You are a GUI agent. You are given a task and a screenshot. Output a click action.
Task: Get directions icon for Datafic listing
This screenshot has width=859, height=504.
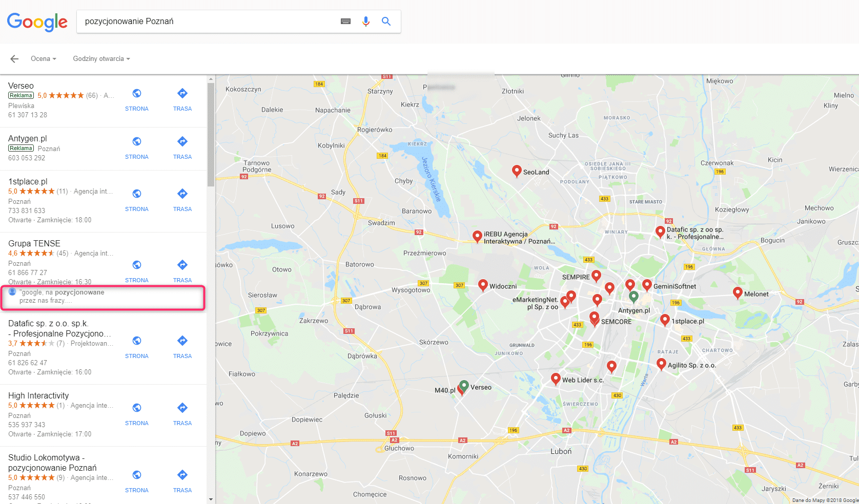coord(182,341)
